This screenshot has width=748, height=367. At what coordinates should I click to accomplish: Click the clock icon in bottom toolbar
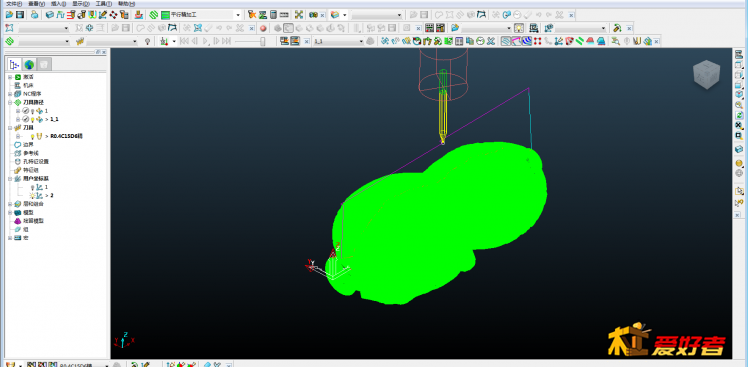tap(481, 42)
